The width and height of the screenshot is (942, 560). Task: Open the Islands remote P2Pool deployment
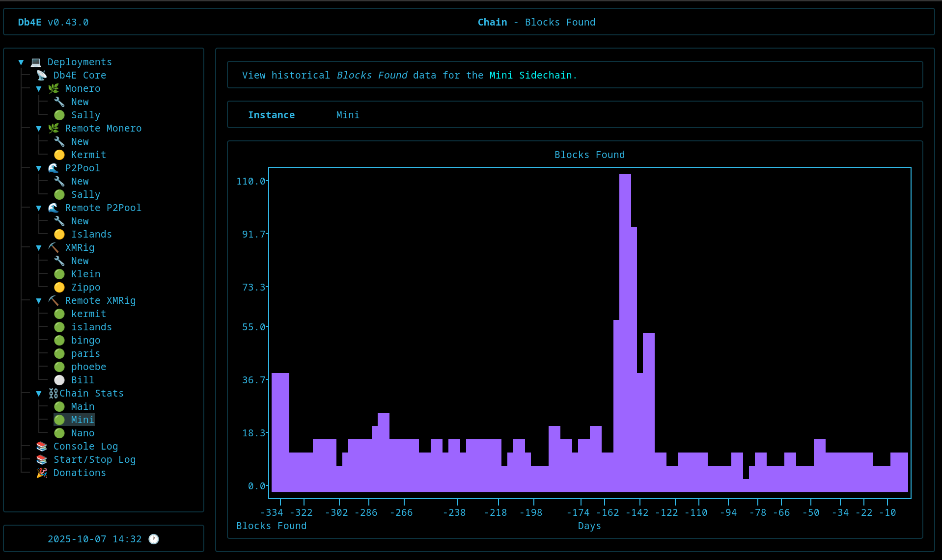point(91,234)
